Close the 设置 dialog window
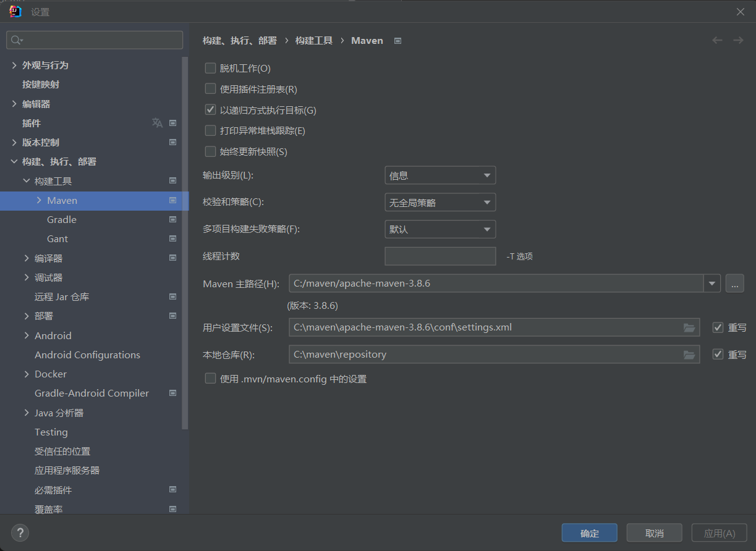The image size is (756, 551). tap(741, 12)
